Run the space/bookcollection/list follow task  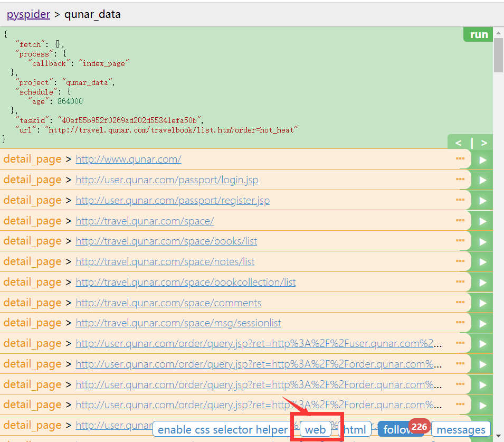[482, 283]
